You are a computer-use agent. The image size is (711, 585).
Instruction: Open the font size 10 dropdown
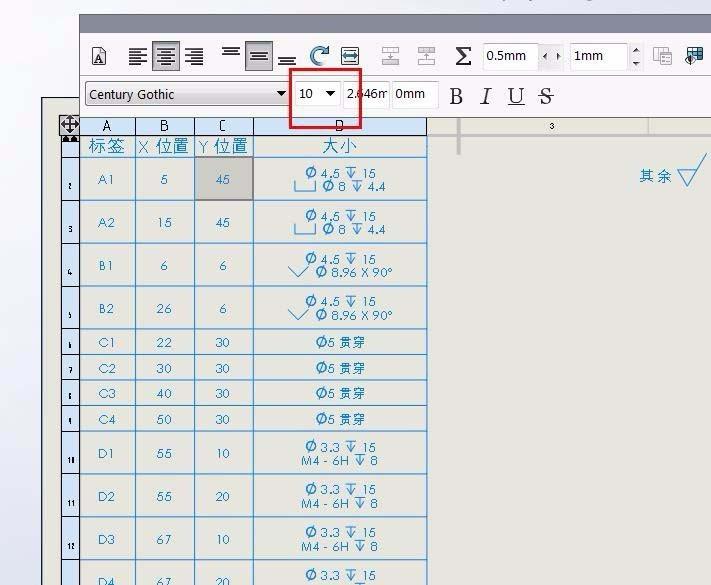[331, 93]
